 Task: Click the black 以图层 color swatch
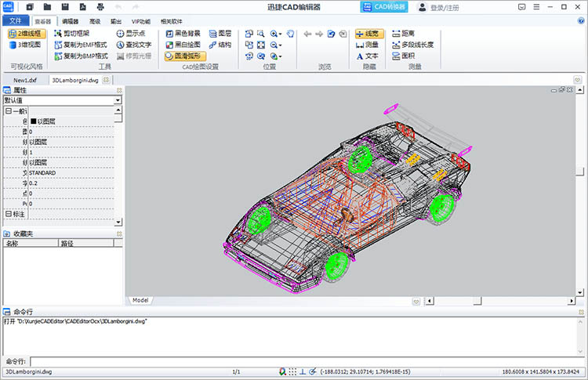click(x=34, y=121)
